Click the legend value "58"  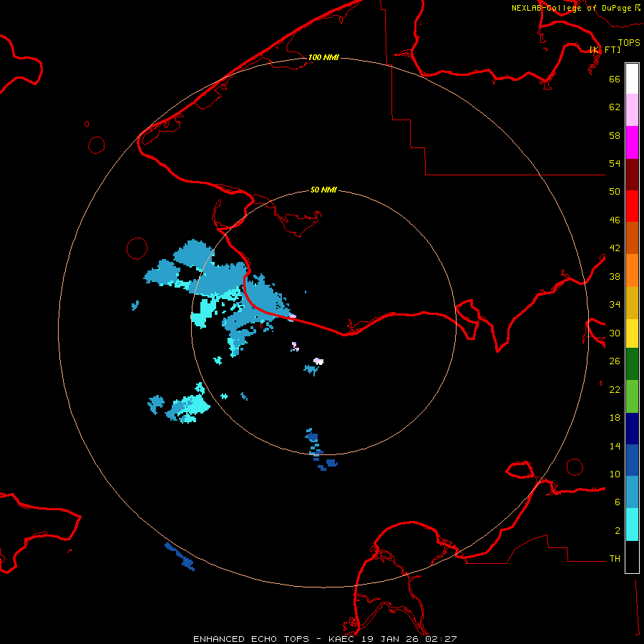(x=615, y=135)
